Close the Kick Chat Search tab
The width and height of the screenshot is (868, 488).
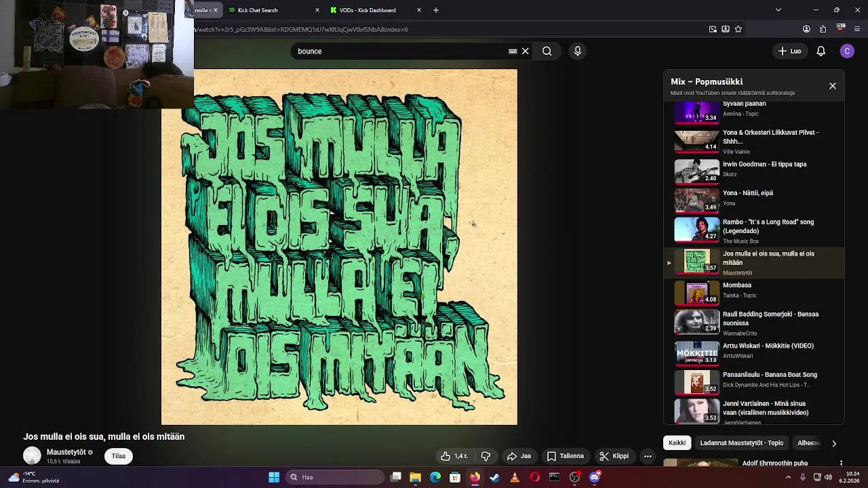click(317, 10)
